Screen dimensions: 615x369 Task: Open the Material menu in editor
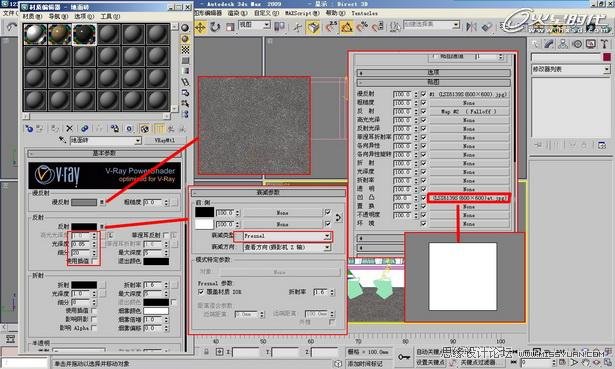tap(32, 16)
